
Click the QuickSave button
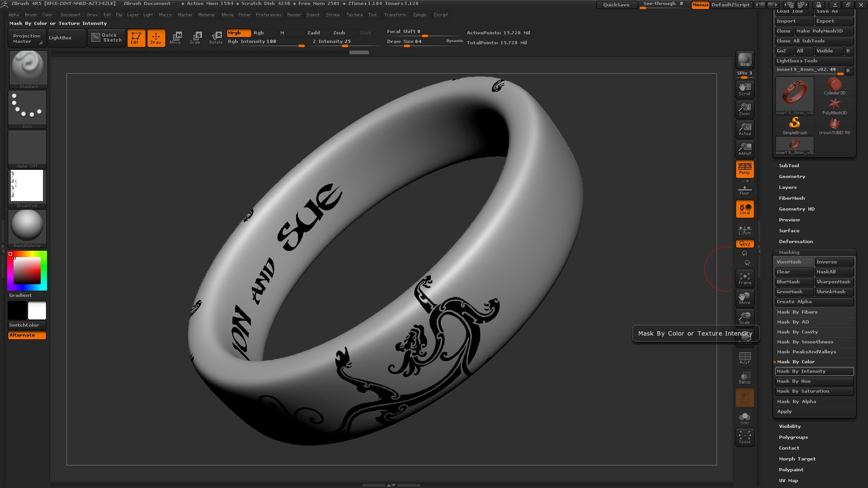coord(616,5)
